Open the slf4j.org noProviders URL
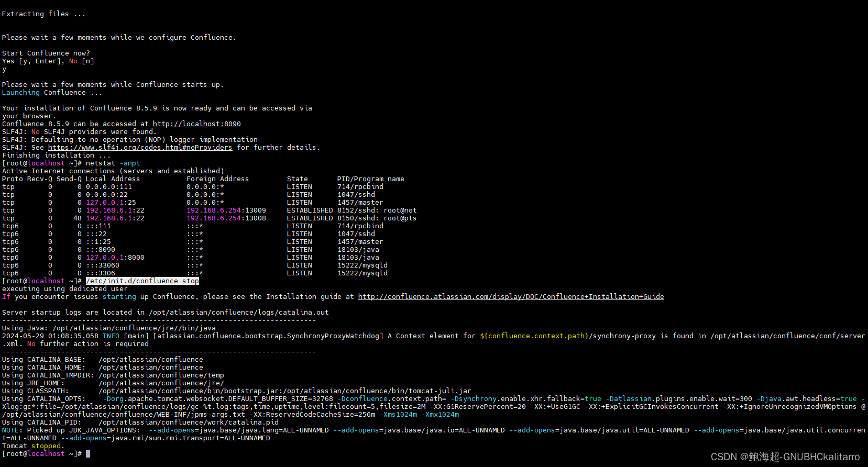The width and height of the screenshot is (868, 467). pos(140,148)
